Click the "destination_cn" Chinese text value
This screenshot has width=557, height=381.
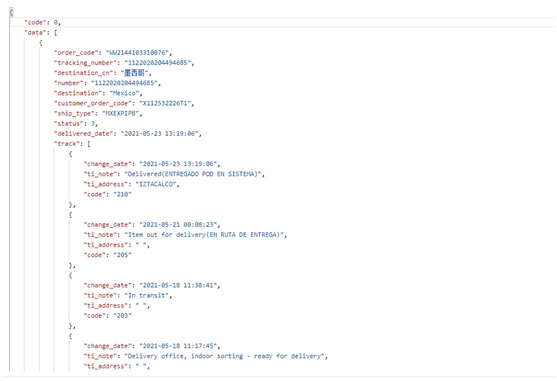pyautogui.click(x=135, y=73)
